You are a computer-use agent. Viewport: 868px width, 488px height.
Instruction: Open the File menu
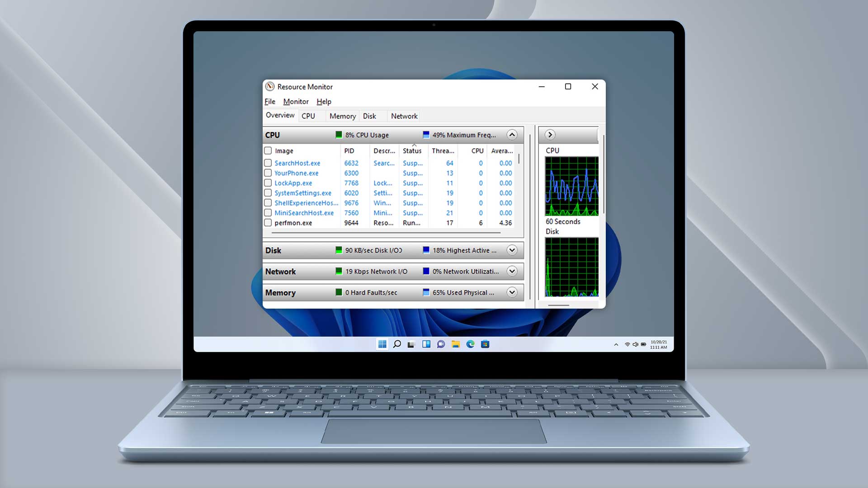[270, 102]
